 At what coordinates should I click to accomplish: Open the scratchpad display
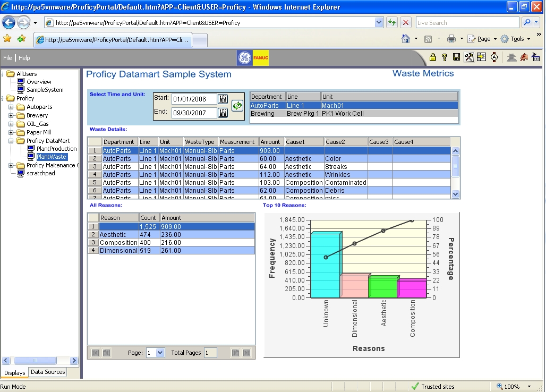pos(41,173)
